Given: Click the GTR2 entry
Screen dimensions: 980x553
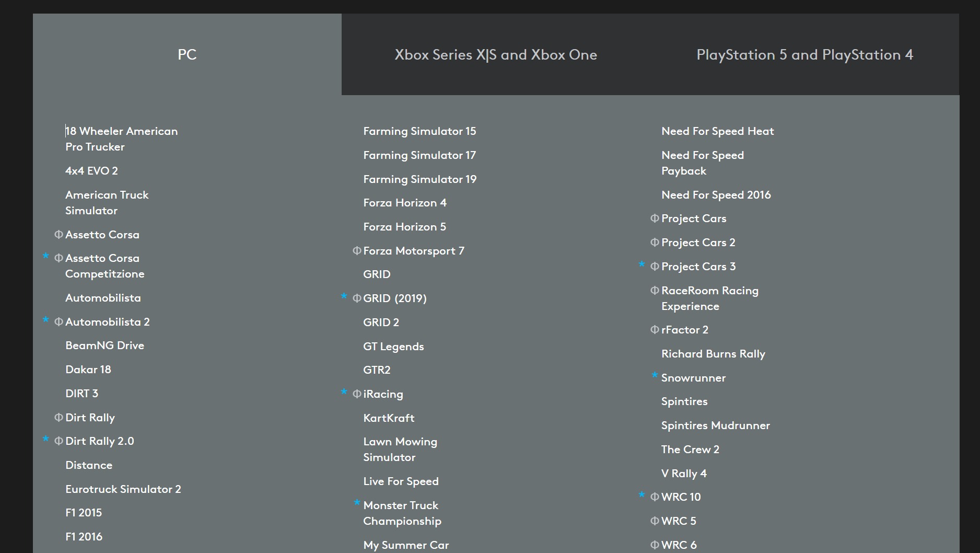Looking at the screenshot, I should click(x=377, y=370).
